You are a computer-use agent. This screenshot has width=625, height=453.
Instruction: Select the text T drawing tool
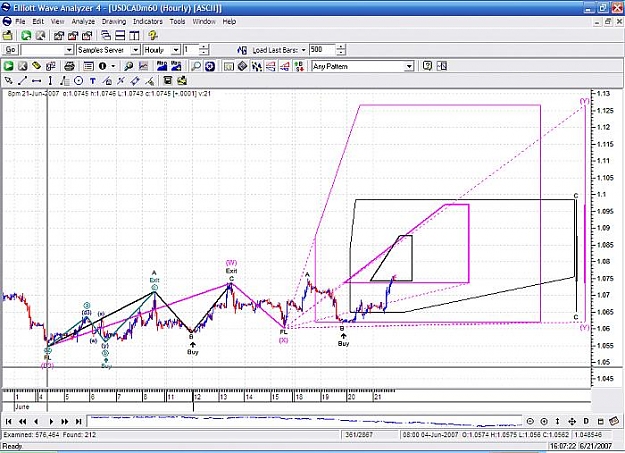pos(92,81)
